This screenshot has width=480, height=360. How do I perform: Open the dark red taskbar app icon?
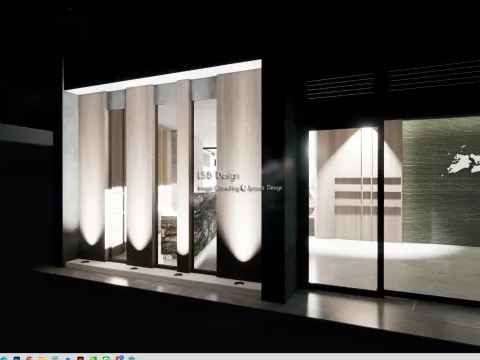point(80,358)
